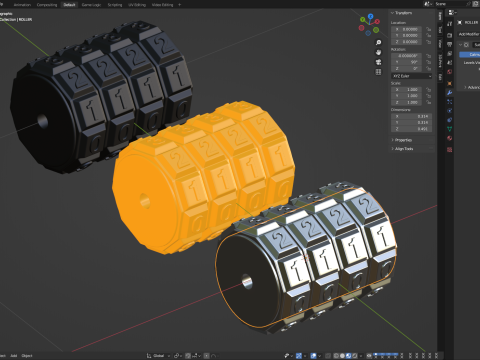
Task: Click Scale X value field
Action: click(406, 89)
